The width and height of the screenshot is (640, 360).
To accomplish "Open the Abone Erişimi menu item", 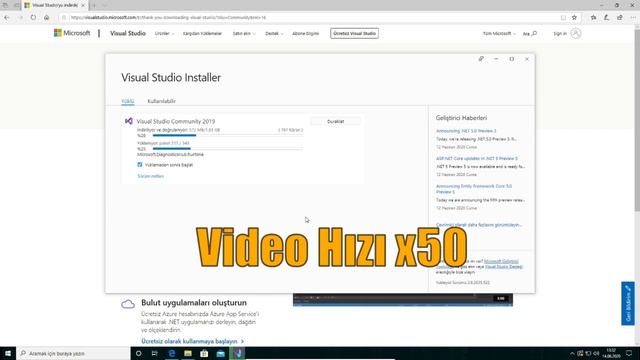I will click(x=305, y=33).
